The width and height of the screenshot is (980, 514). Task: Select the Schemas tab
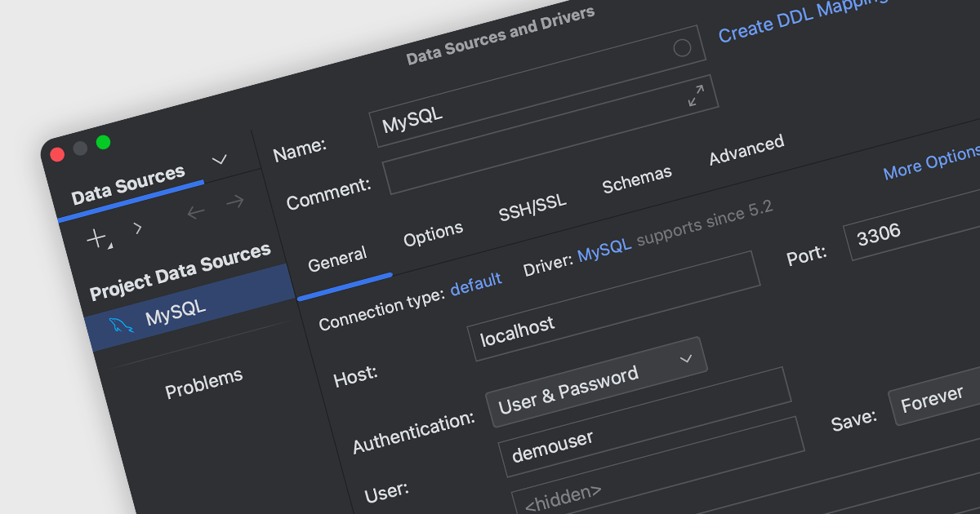click(637, 179)
